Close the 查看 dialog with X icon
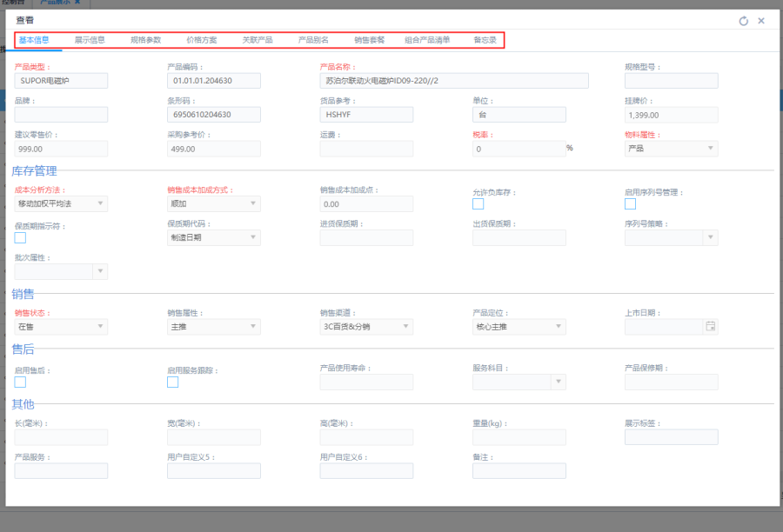The height and width of the screenshot is (532, 783). [x=761, y=21]
